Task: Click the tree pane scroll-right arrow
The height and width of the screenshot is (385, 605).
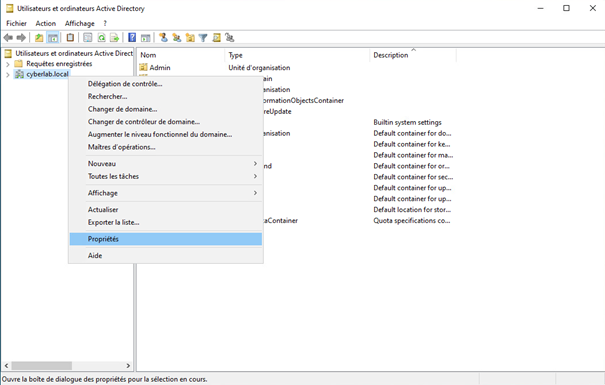Action: [128, 365]
